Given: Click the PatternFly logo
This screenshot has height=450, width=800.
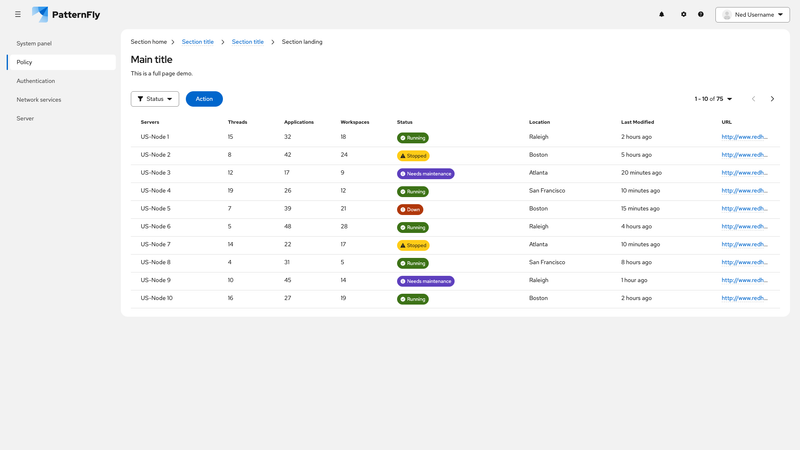Looking at the screenshot, I should (66, 14).
